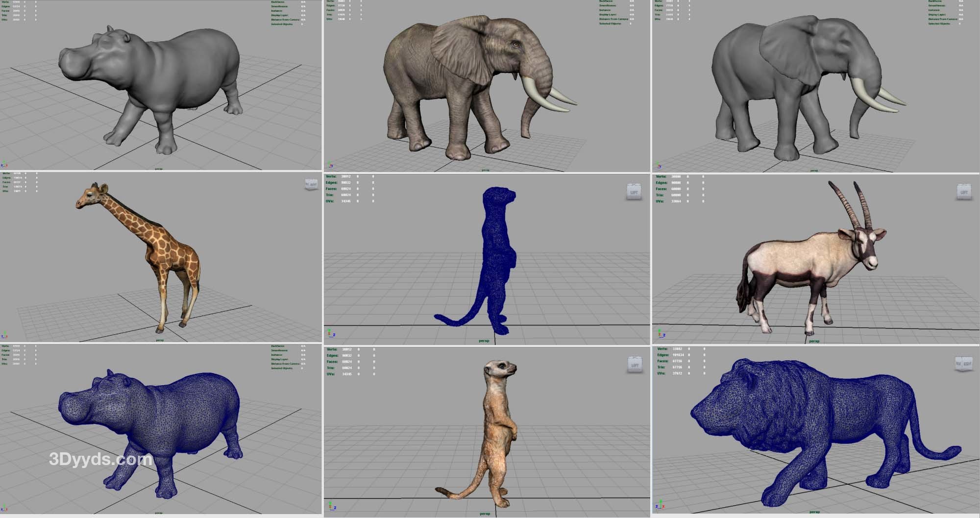This screenshot has height=518, width=980.
Task: Click the 3Dyyds.com watermark link
Action: pos(100,459)
